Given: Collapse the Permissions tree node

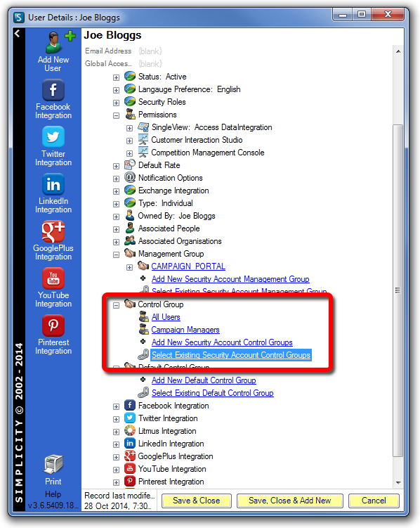Looking at the screenshot, I should click(x=116, y=115).
